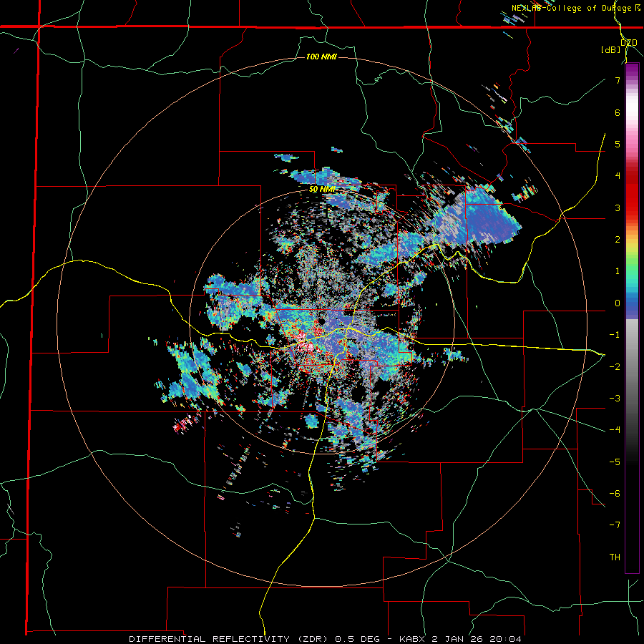644x644 pixels.
Task: Click the -2 value on color scale
Action: (x=615, y=366)
